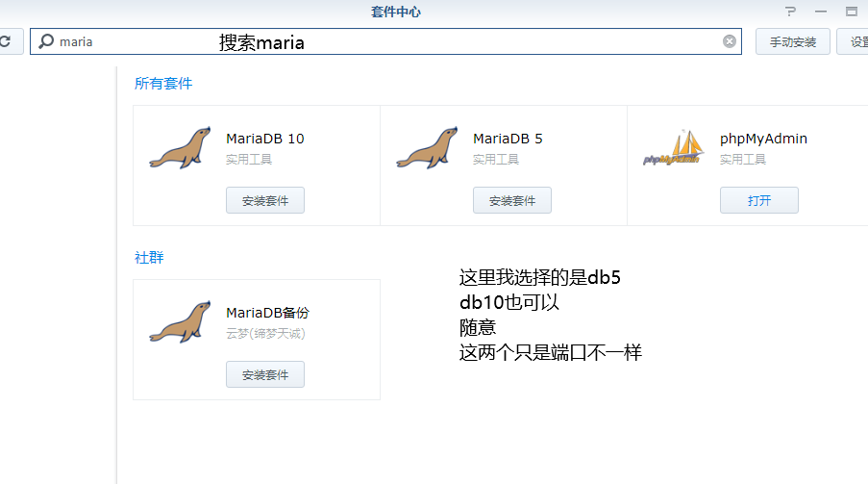The image size is (868, 484).
Task: Maximize the 套件中心 window
Action: point(852,12)
